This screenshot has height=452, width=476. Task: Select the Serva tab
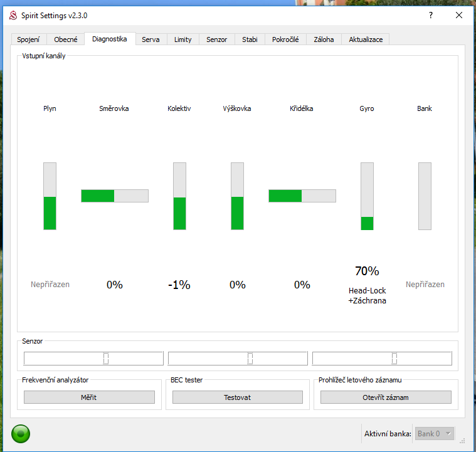[x=151, y=39]
